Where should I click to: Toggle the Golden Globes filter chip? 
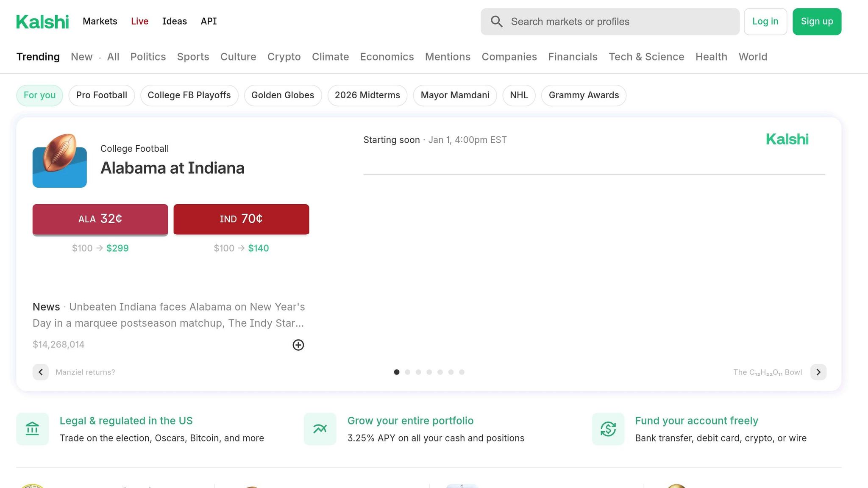(283, 95)
